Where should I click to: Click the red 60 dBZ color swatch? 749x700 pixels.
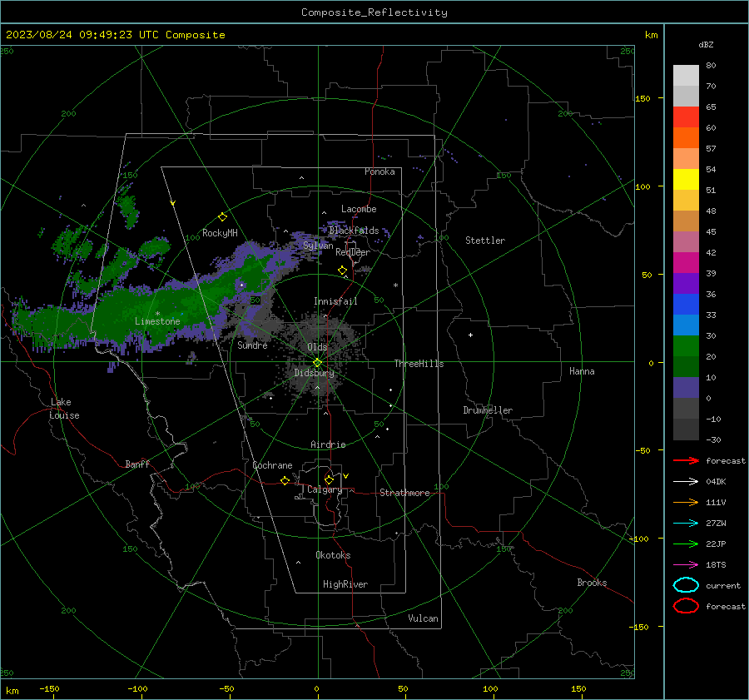coord(686,117)
